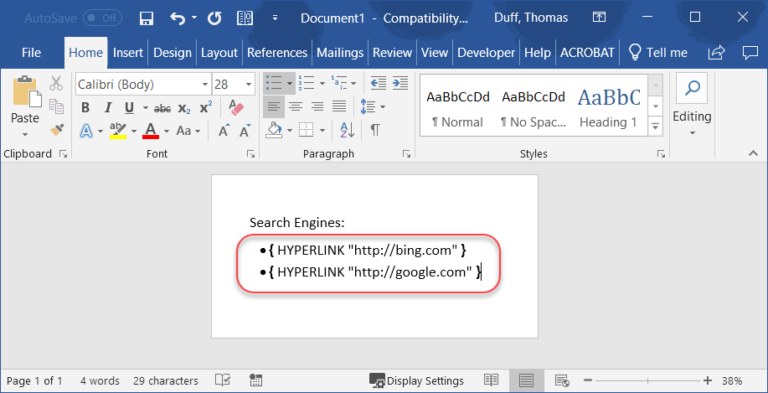Align text right

[317, 106]
